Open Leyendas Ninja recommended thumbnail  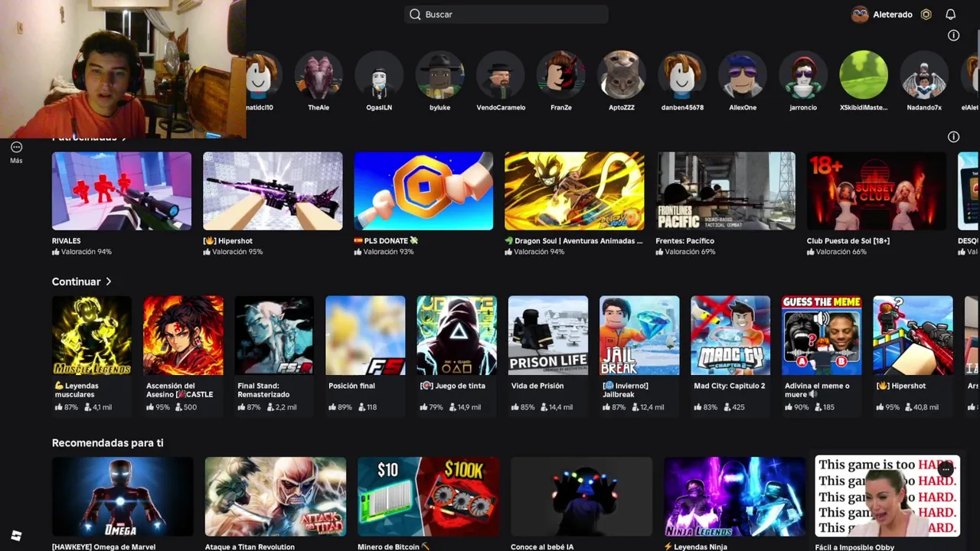coord(734,497)
